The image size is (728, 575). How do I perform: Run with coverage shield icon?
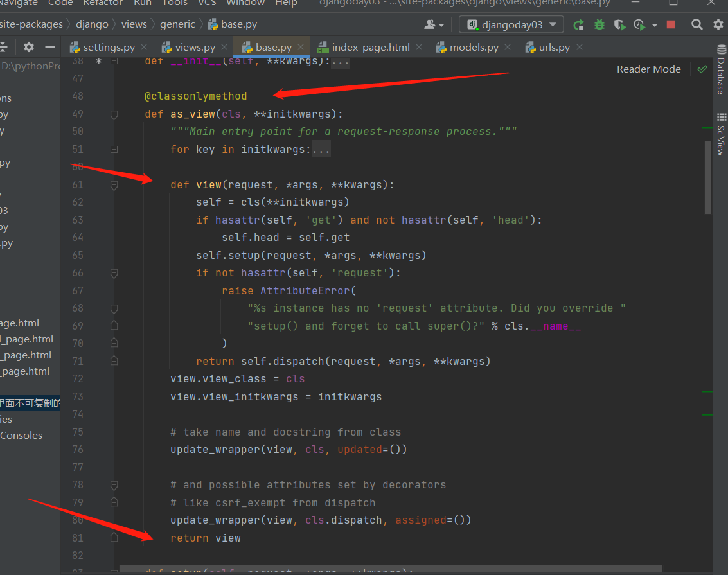(619, 24)
